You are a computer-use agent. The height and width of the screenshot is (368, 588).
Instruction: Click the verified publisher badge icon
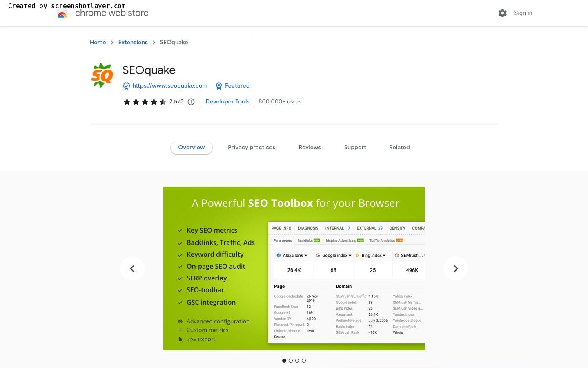[x=127, y=86]
